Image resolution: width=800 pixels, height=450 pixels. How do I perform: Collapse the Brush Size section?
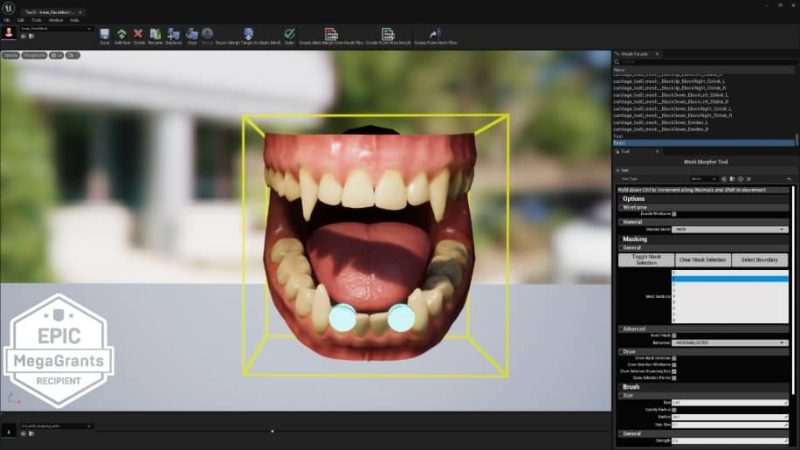coord(622,395)
